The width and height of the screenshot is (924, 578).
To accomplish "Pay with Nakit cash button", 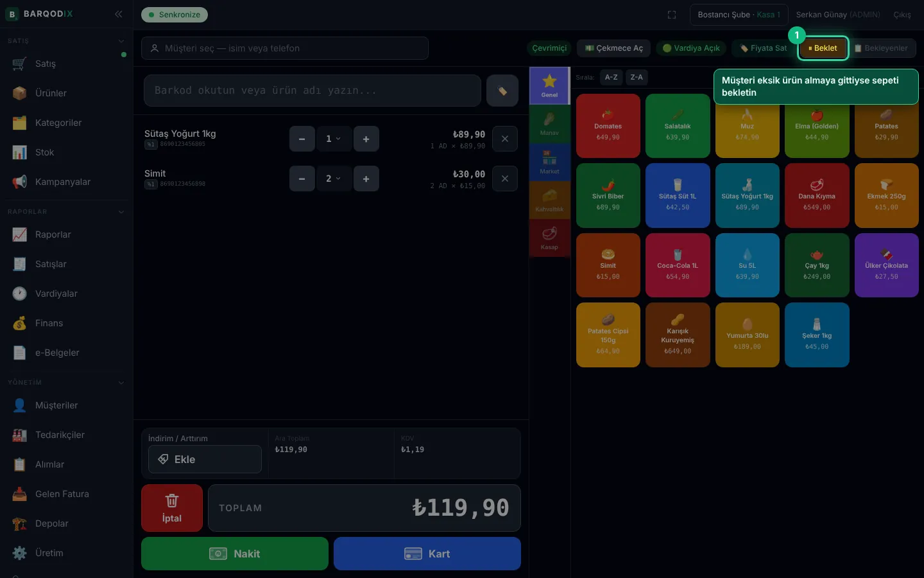I will 235,554.
